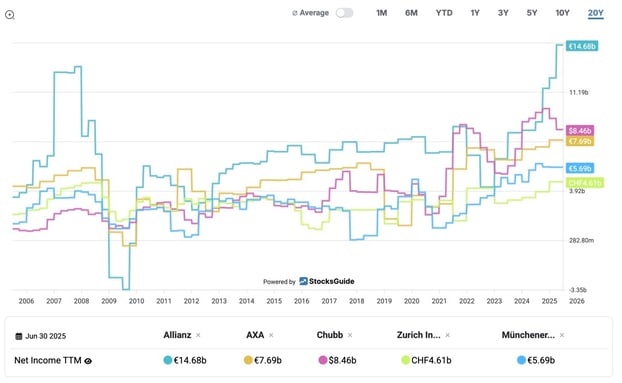Click the CHF4.61b value in the legend
The height and width of the screenshot is (383, 622).
(431, 360)
